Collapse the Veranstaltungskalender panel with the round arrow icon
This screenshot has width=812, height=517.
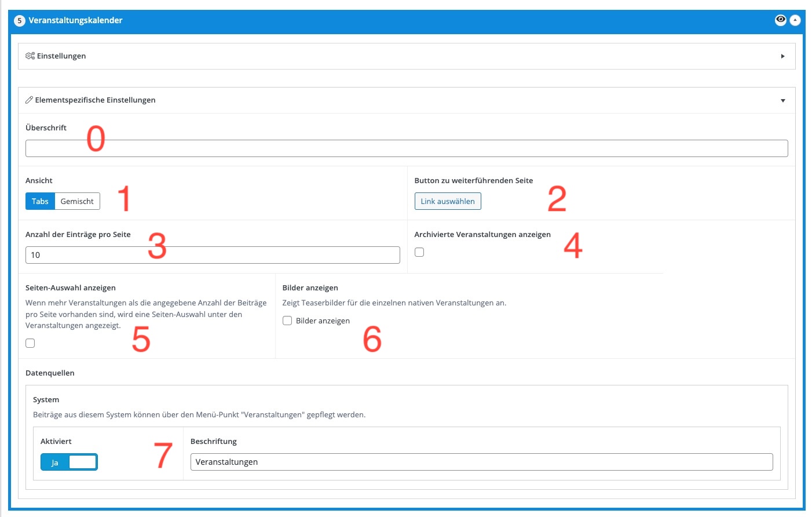(x=795, y=20)
